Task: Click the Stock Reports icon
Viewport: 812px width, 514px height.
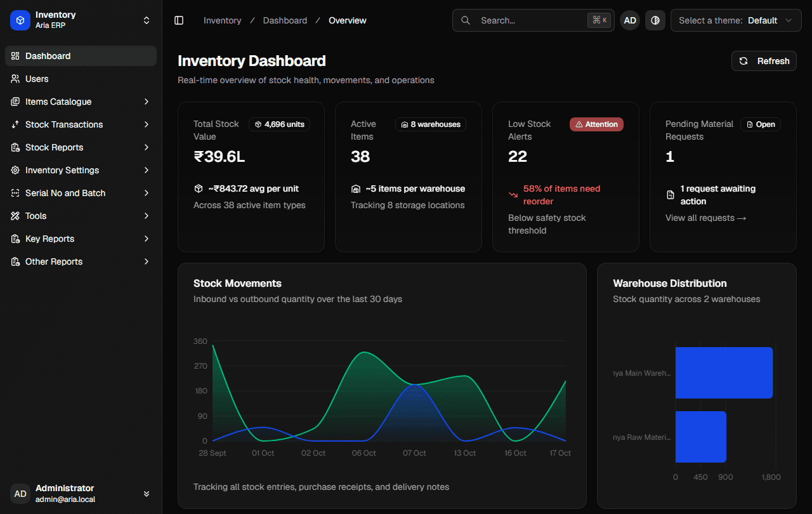Action: coord(15,147)
